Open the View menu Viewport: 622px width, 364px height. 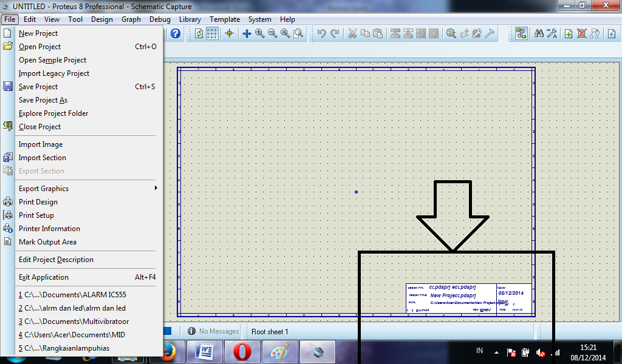coord(52,19)
